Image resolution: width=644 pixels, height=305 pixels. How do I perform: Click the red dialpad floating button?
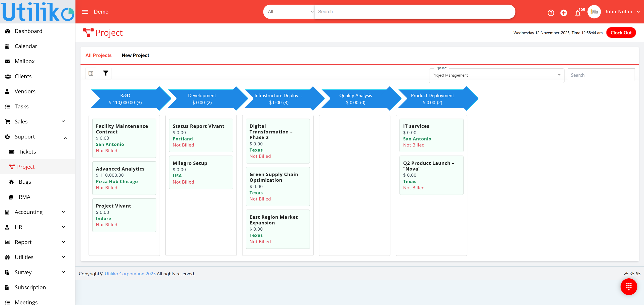point(628,287)
